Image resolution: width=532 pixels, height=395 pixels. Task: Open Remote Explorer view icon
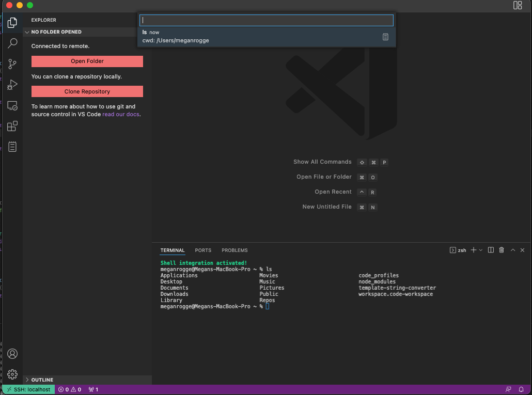[x=12, y=106]
